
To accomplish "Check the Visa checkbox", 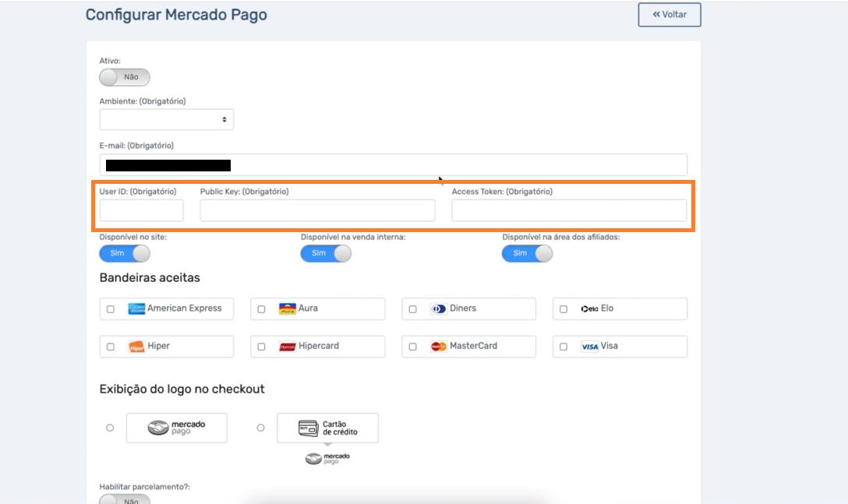I will [564, 347].
